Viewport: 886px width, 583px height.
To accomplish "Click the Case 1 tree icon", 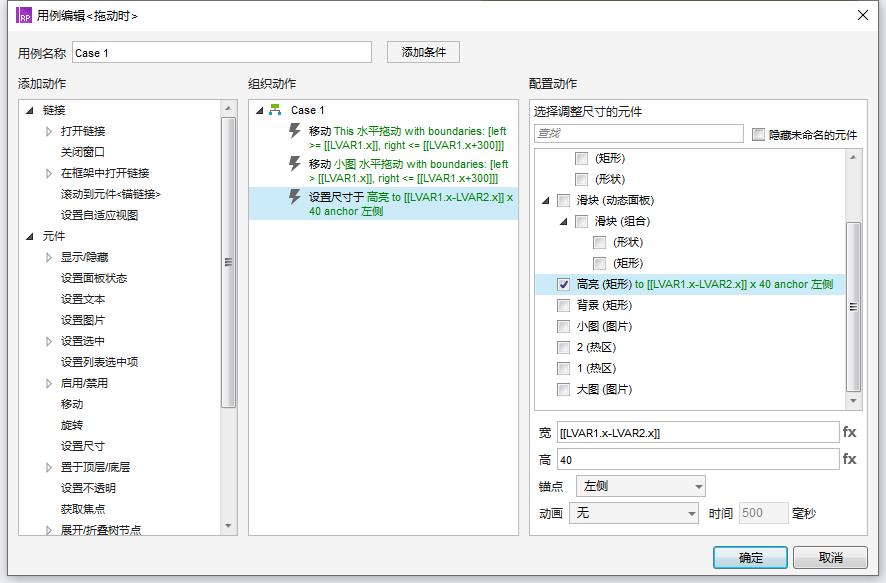I will pos(275,110).
